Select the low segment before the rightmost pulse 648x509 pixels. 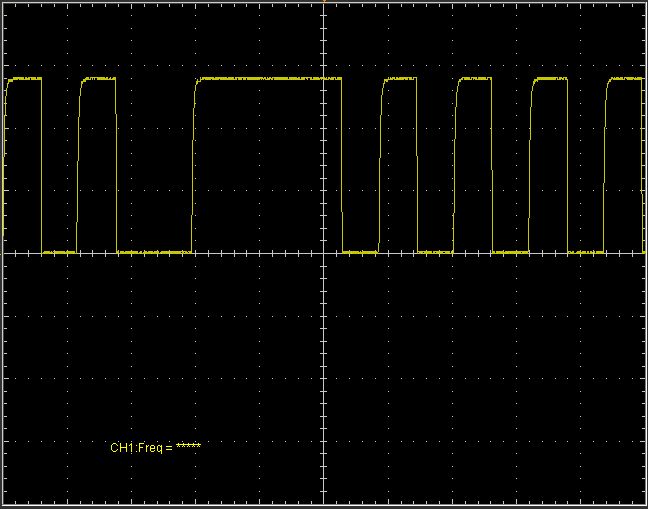587,252
